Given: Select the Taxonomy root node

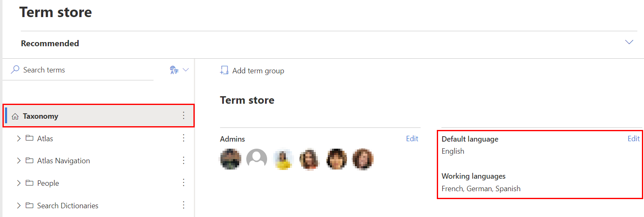Looking at the screenshot, I should click(40, 116).
